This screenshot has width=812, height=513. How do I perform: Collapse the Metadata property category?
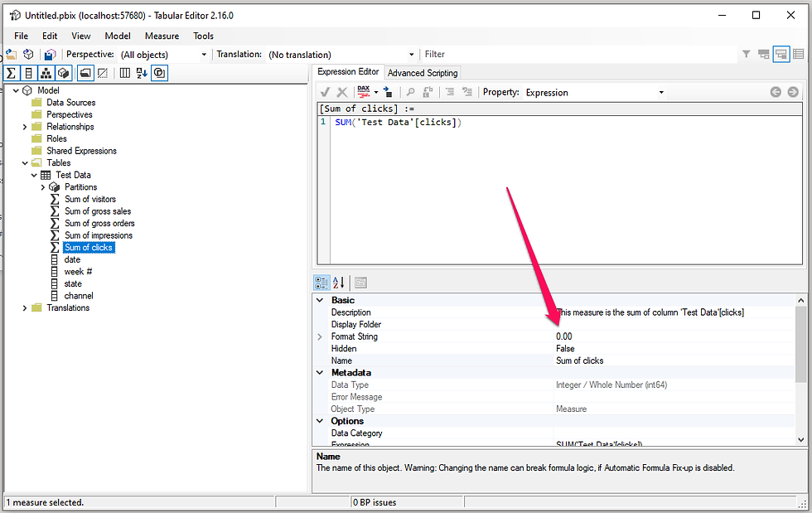(320, 373)
